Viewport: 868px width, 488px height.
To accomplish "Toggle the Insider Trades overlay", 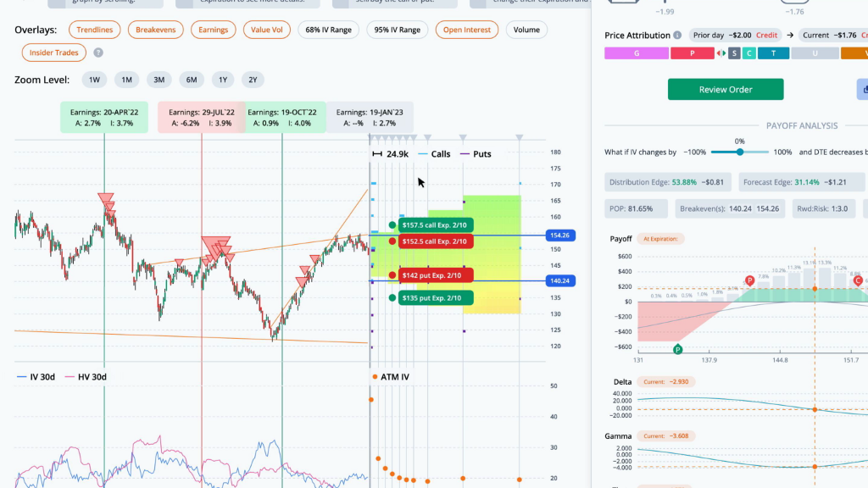I will point(53,53).
